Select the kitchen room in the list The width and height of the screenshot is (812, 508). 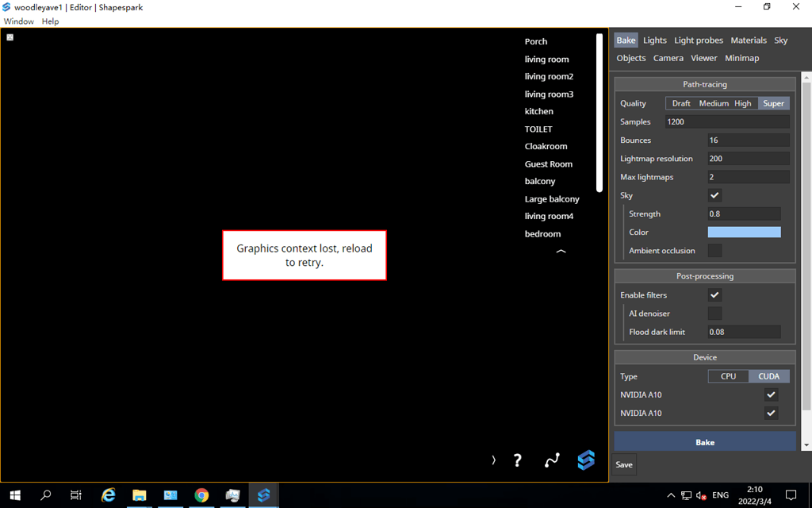click(x=538, y=111)
